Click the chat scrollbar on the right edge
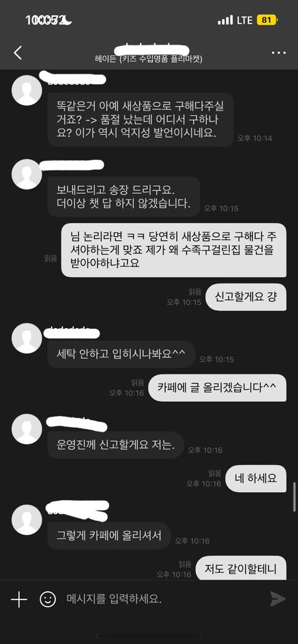Screen dimensions: 298x644 [x=295, y=497]
